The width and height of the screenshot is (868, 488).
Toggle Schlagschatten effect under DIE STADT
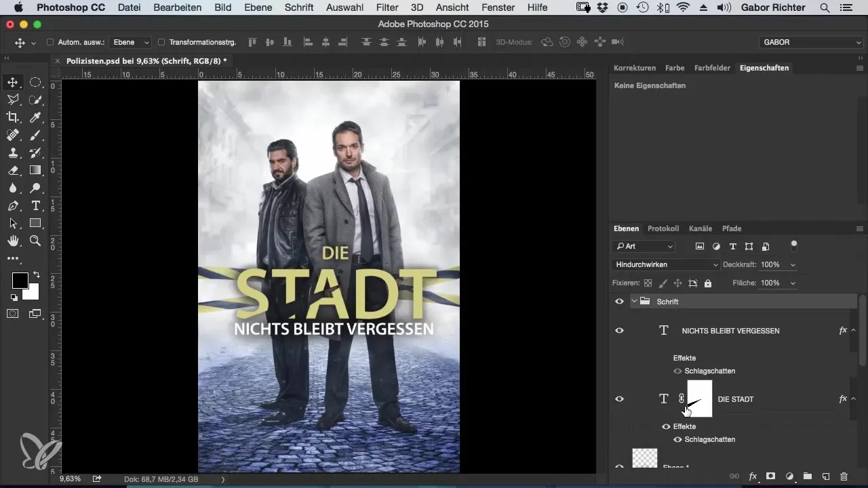tap(677, 439)
